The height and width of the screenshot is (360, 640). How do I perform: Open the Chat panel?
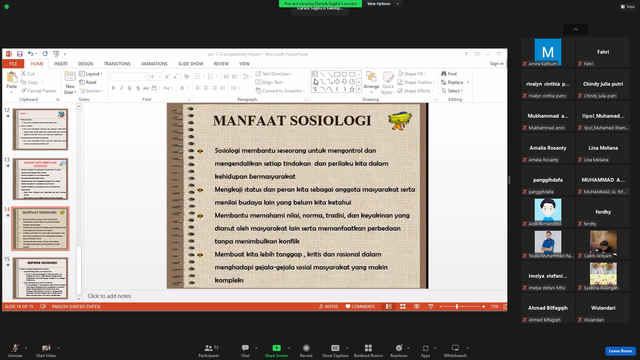245,350
